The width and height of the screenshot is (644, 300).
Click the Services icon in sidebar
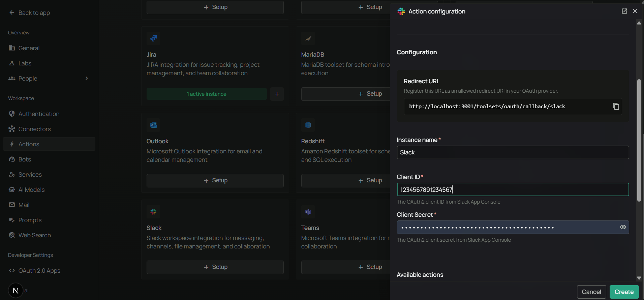(x=12, y=174)
